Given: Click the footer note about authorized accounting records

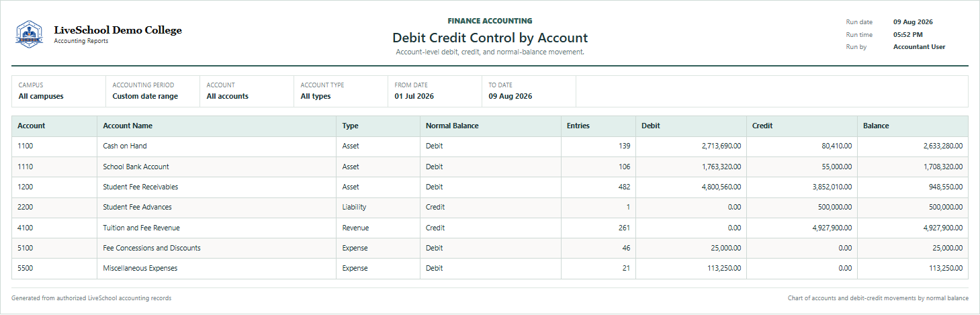Looking at the screenshot, I should (91, 298).
